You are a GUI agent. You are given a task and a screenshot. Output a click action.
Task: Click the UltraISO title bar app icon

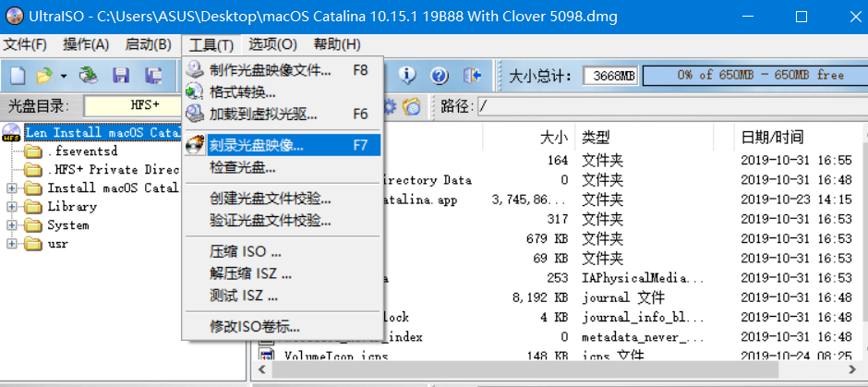pyautogui.click(x=15, y=17)
